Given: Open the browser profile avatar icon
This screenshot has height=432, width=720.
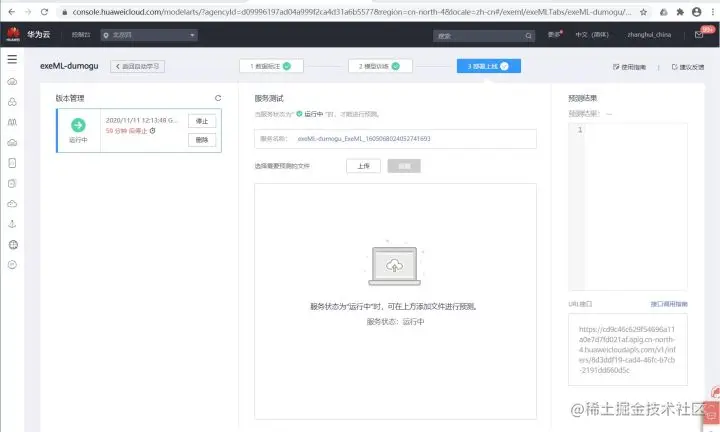Looking at the screenshot, I should (697, 12).
